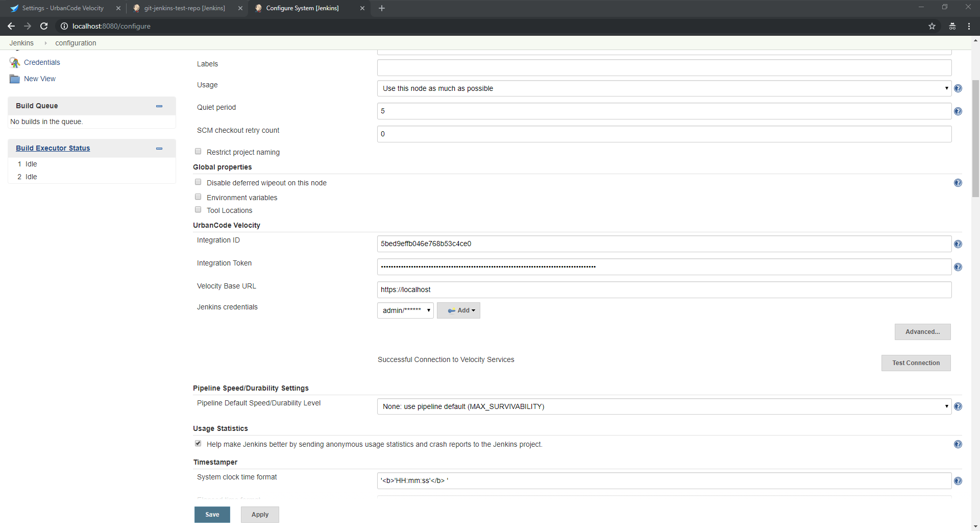Show help for the Quiet period setting
This screenshot has height=531, width=980.
pos(958,111)
